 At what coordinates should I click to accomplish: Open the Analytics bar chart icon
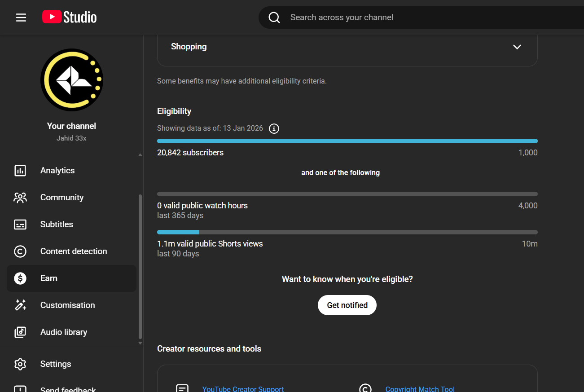coord(20,171)
